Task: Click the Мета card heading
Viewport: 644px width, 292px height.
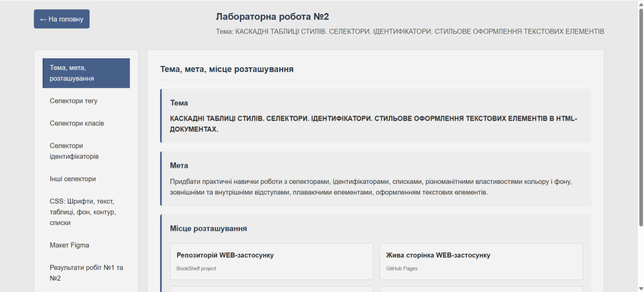Action: pos(179,165)
